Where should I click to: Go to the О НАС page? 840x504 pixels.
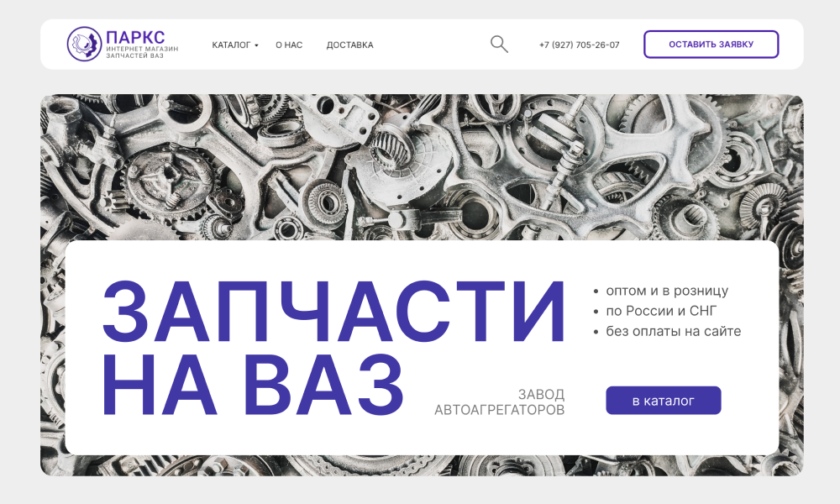click(x=289, y=45)
